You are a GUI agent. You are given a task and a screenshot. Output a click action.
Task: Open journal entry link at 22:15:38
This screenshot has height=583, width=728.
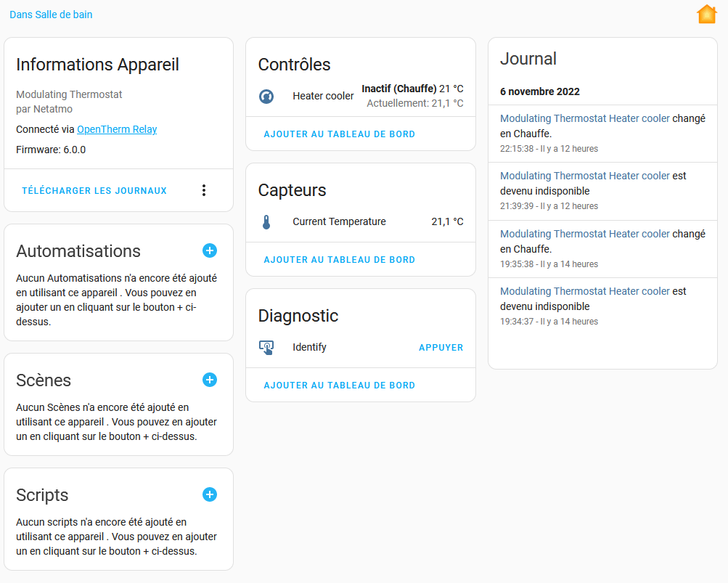[x=584, y=118]
